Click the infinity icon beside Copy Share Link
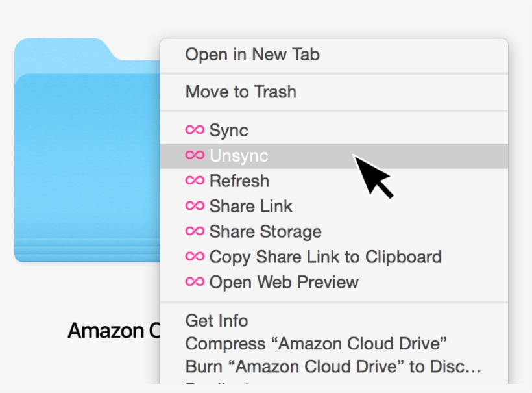The height and width of the screenshot is (393, 532). (x=195, y=257)
